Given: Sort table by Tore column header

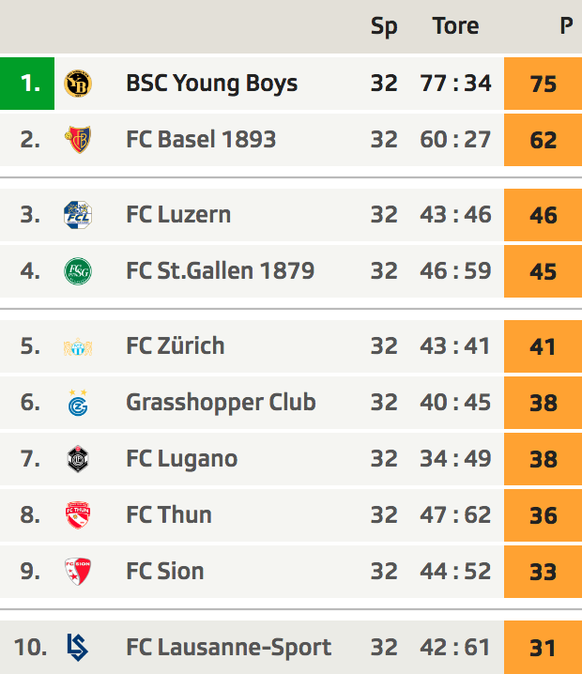Looking at the screenshot, I should click(x=456, y=26).
